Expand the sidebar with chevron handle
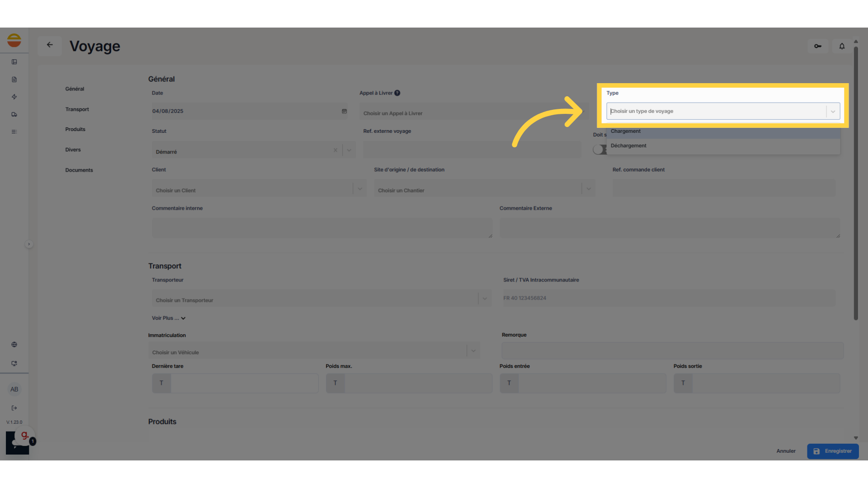The image size is (868, 488). click(x=29, y=244)
